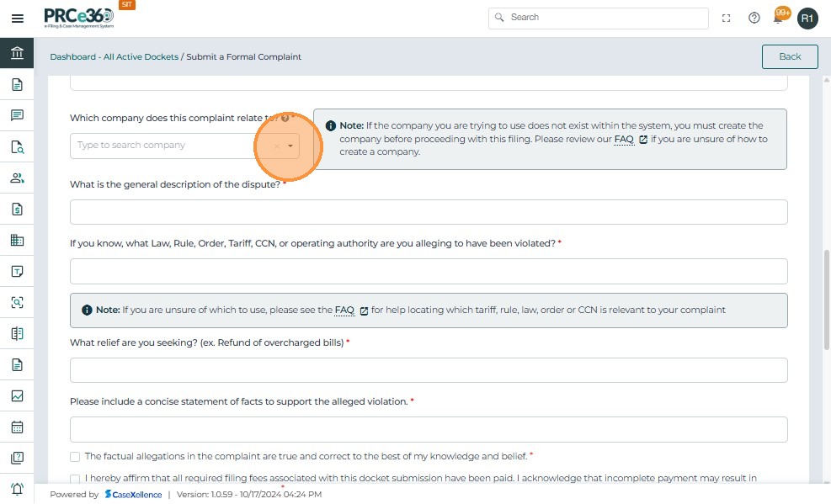Click the chart image sidebar icon
Screen dimensions: 831x504
[17, 395]
